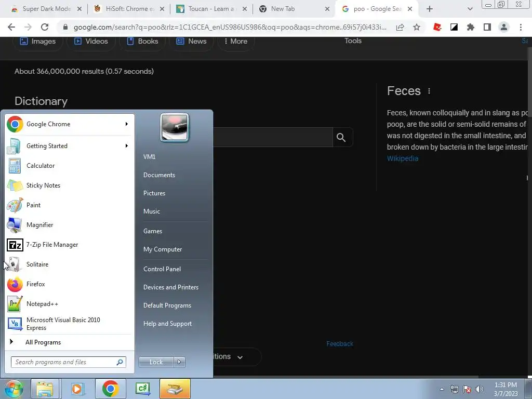The image size is (532, 399).
Task: Bookmark this page with star icon
Action: point(417,27)
